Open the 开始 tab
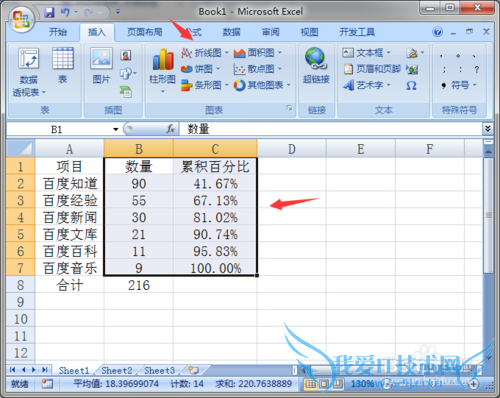Image resolution: width=500 pixels, height=398 pixels. click(x=58, y=32)
